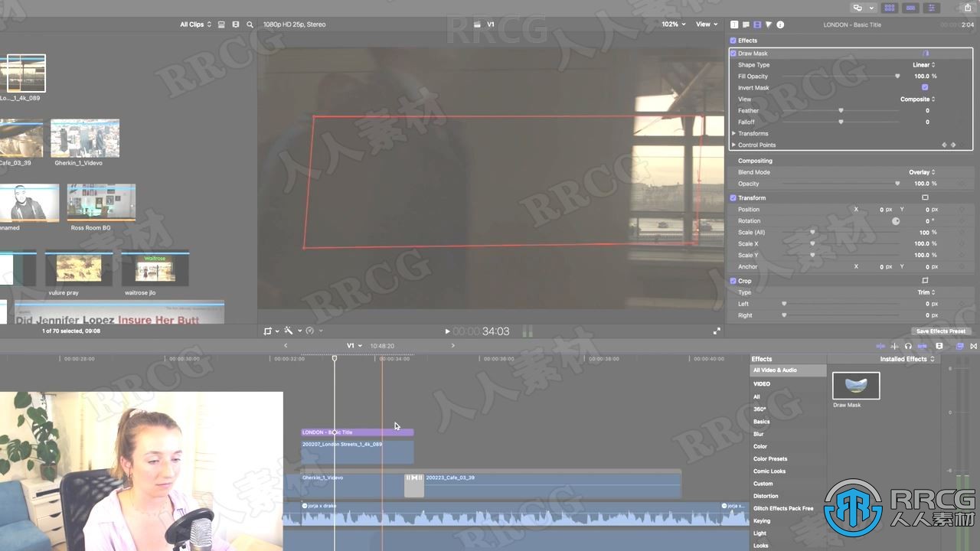Open the Blend Mode Overlay dropdown
This screenshot has width=980, height=551.
click(922, 172)
